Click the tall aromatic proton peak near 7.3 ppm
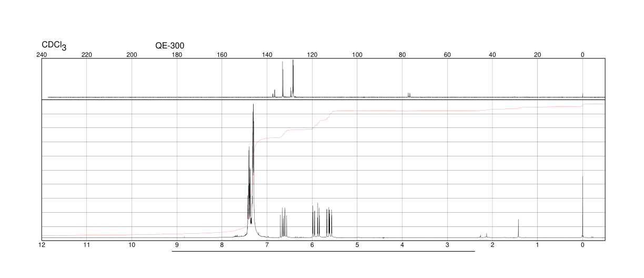This screenshot has height=278, width=644. (x=253, y=168)
